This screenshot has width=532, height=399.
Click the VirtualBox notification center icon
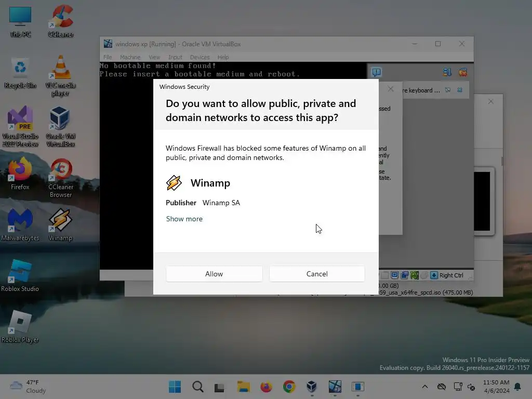click(x=376, y=72)
